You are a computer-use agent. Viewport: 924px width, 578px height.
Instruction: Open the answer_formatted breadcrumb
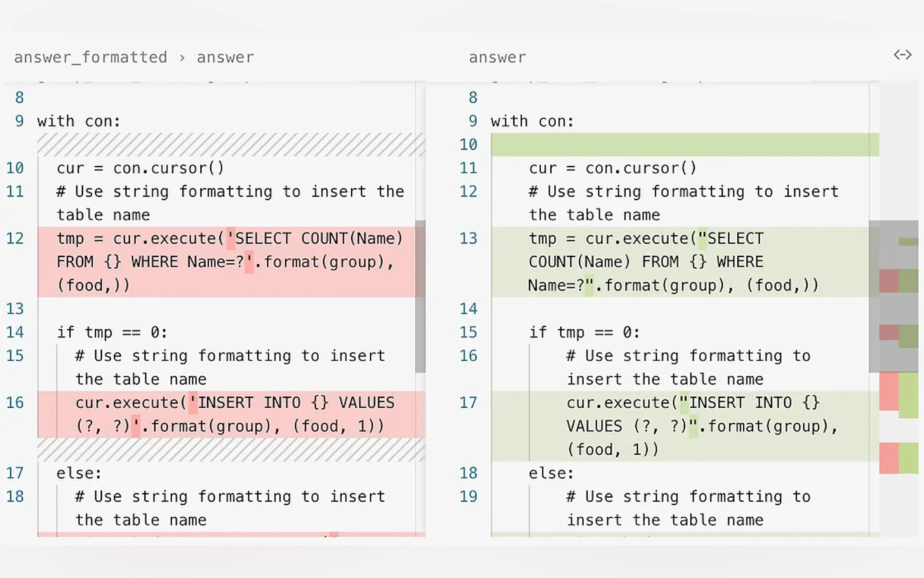[x=91, y=58]
